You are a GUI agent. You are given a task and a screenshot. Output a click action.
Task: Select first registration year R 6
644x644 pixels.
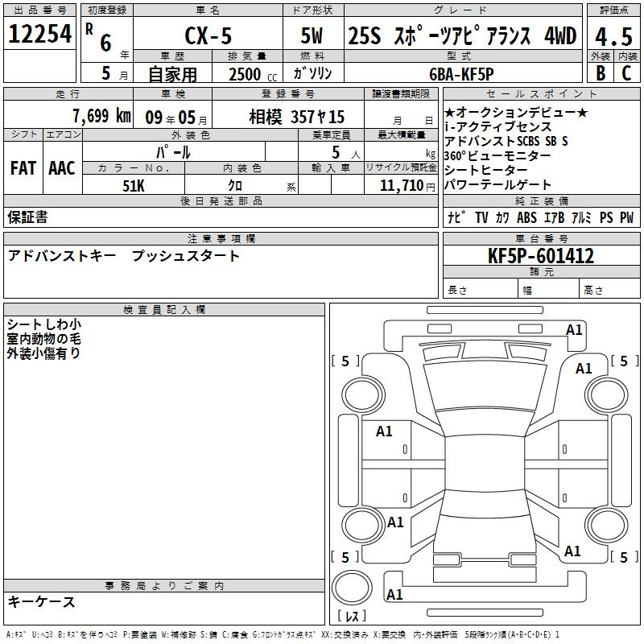click(x=99, y=37)
